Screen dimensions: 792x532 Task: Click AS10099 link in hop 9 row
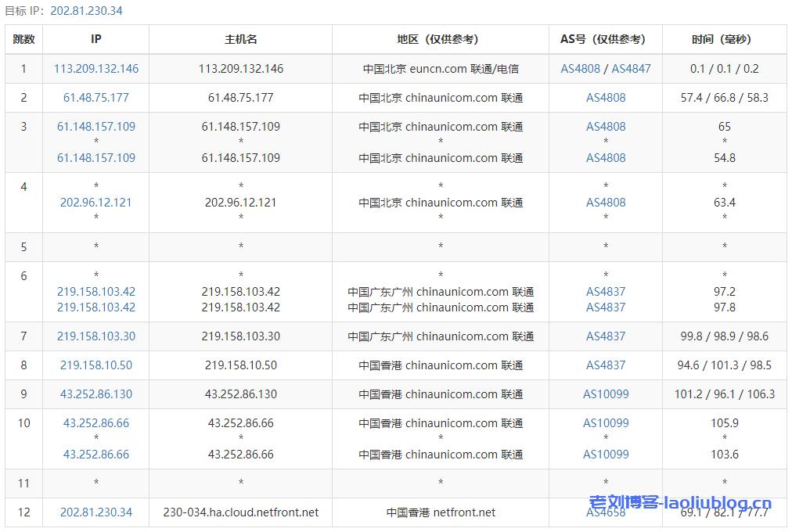606,394
